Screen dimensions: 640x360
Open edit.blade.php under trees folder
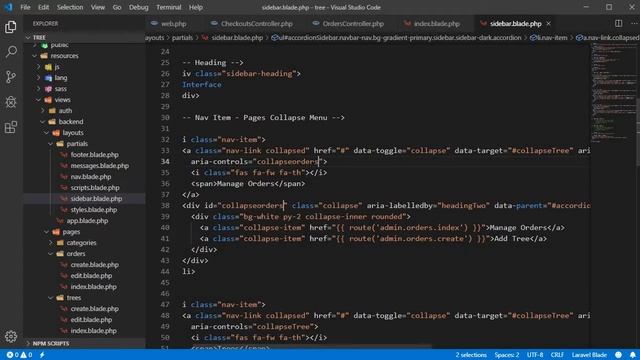coord(91,320)
